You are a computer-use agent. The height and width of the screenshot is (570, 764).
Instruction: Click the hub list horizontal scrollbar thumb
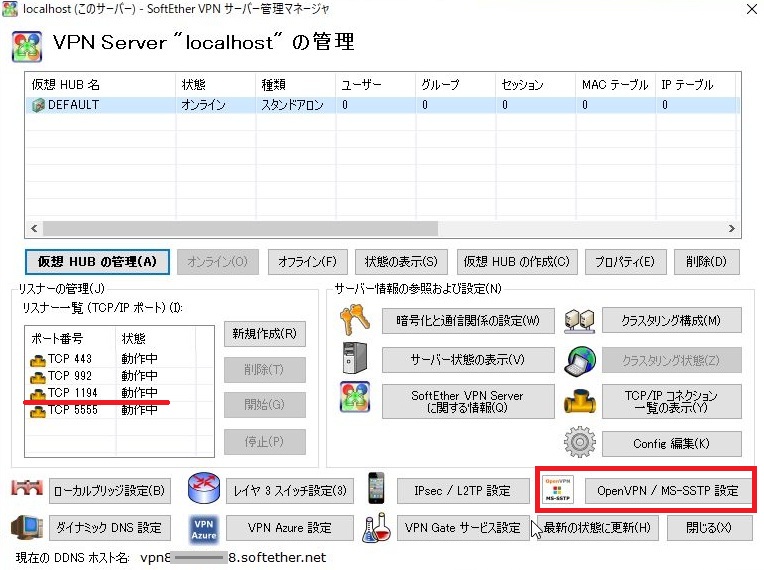point(240,228)
